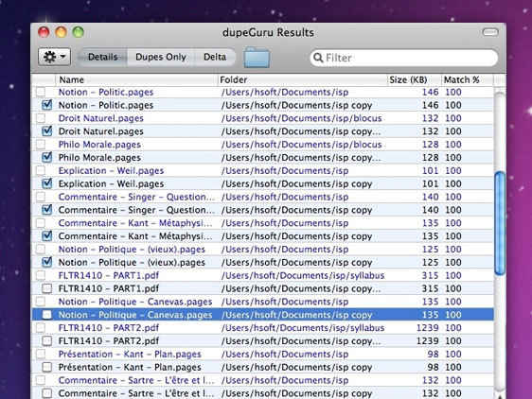Uncheck Notion – Politique – (vieux) in isp copy
This screenshot has height=399, width=532.
tap(46, 262)
